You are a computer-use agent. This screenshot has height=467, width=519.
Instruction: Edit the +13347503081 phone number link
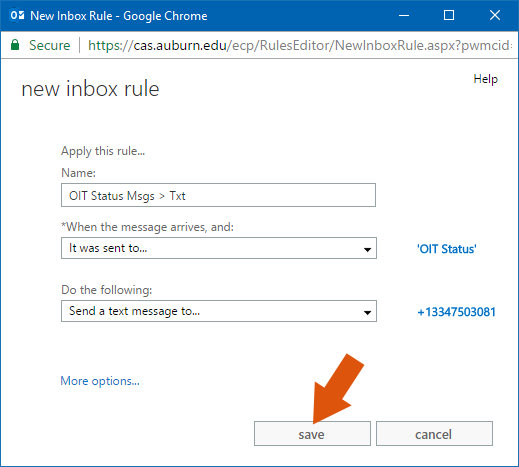(456, 312)
